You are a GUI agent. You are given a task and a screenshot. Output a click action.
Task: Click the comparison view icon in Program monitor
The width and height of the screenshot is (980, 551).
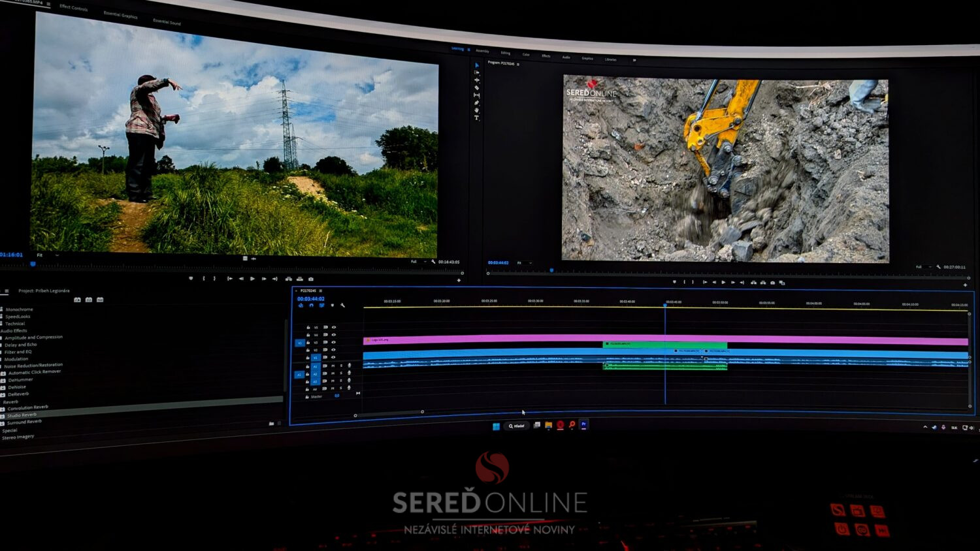click(x=782, y=283)
